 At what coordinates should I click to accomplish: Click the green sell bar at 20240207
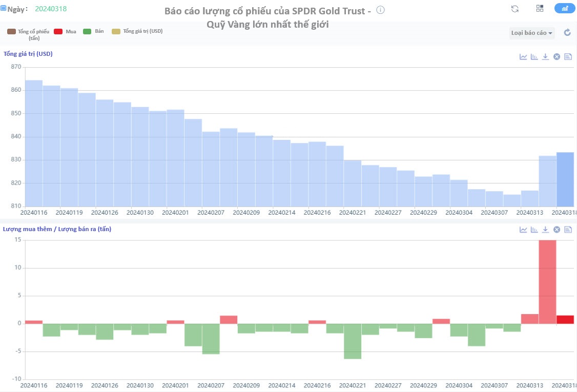tap(211, 339)
